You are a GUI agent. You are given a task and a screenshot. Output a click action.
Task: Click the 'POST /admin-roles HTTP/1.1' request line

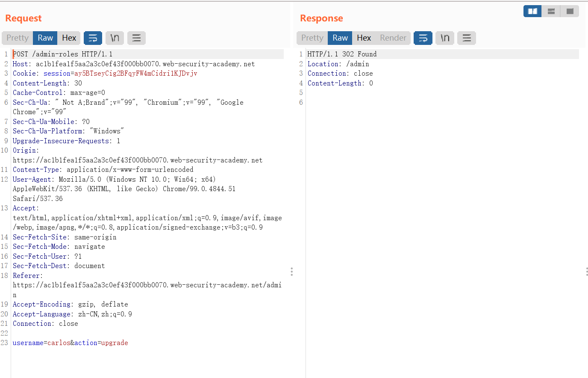pos(63,54)
